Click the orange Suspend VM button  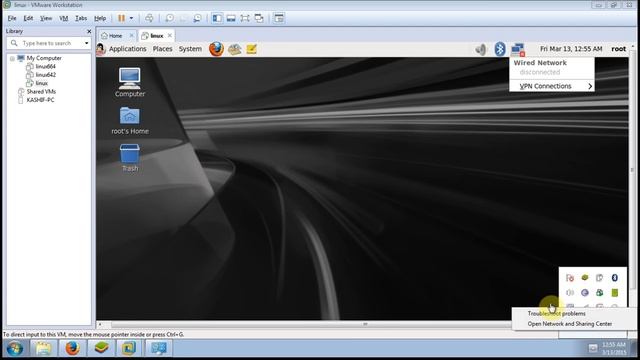[x=122, y=18]
